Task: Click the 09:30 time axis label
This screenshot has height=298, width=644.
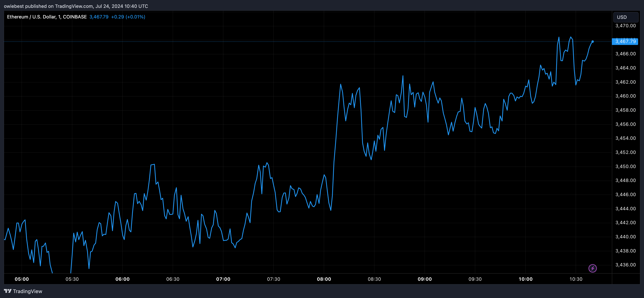Action: click(475, 279)
